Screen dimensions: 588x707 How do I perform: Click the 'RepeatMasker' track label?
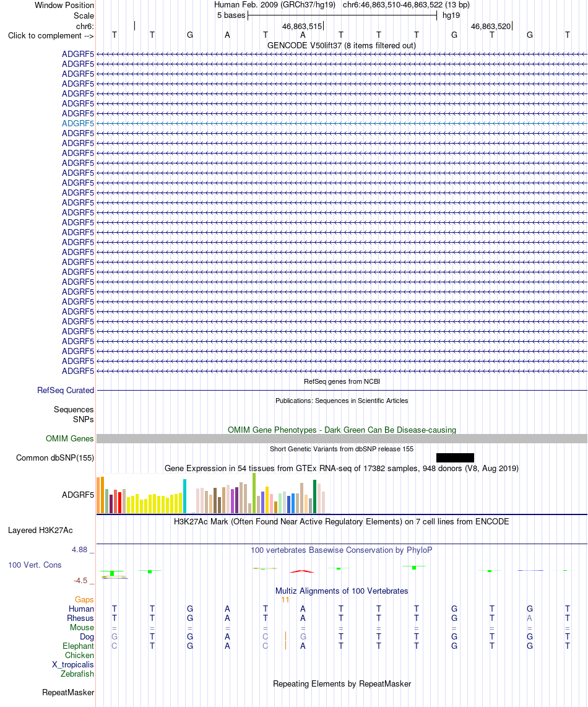(x=68, y=693)
